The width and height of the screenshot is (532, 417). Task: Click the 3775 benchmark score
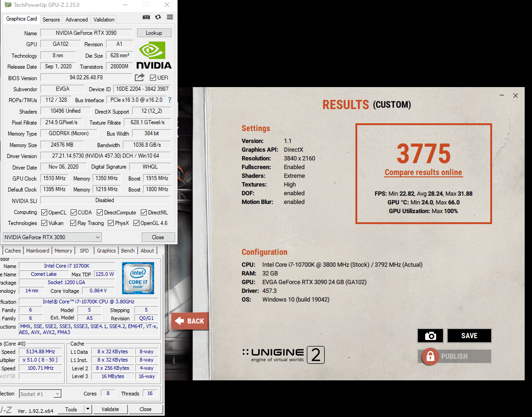tap(423, 154)
